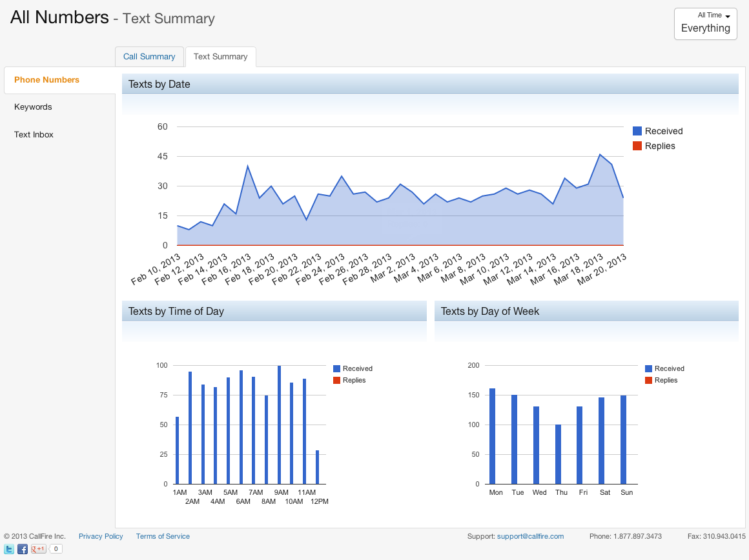Click Replies red swatch in Texts by Date legend
This screenshot has width=749, height=560.
[637, 146]
